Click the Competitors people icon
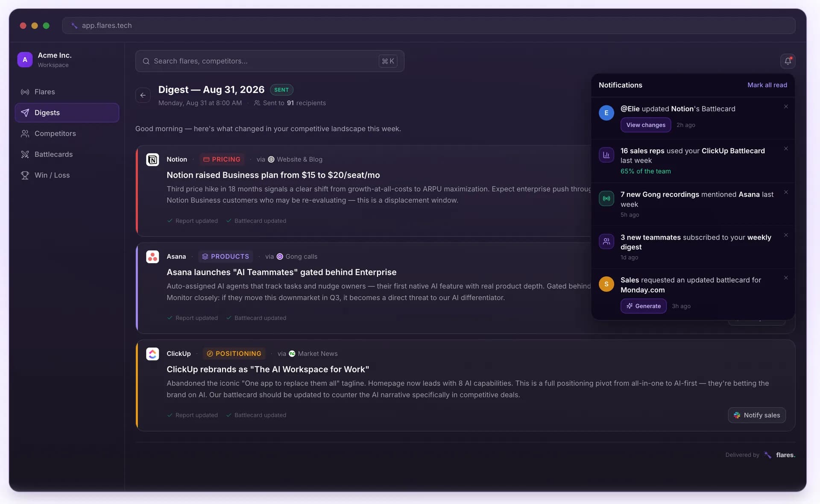The width and height of the screenshot is (820, 504). coord(25,134)
